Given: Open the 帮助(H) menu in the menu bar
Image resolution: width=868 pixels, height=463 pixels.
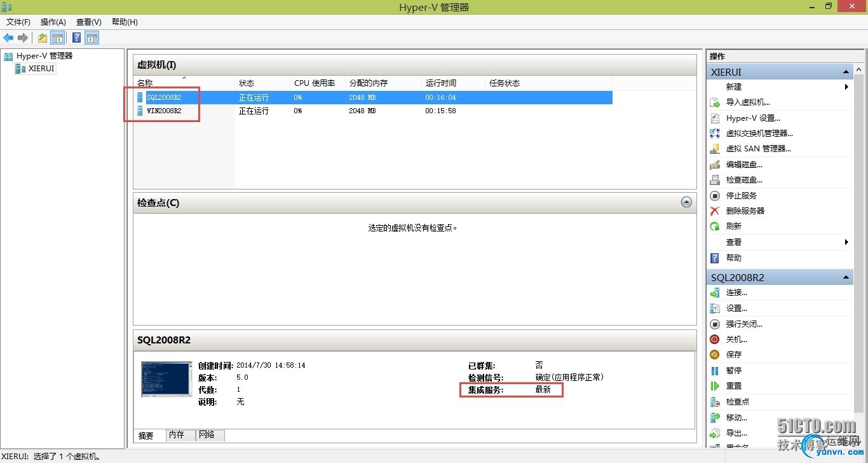Looking at the screenshot, I should pos(125,22).
